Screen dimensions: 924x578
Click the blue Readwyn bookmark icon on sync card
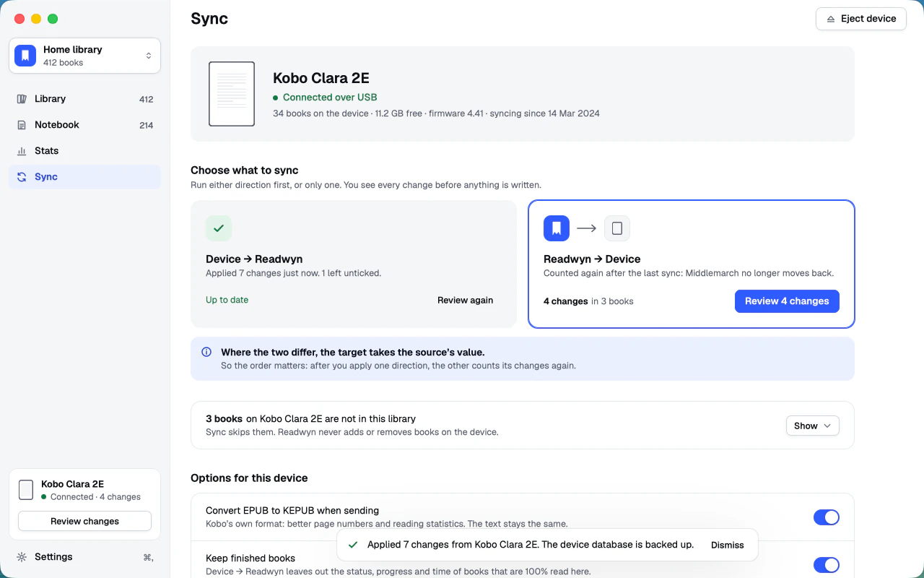[557, 228]
